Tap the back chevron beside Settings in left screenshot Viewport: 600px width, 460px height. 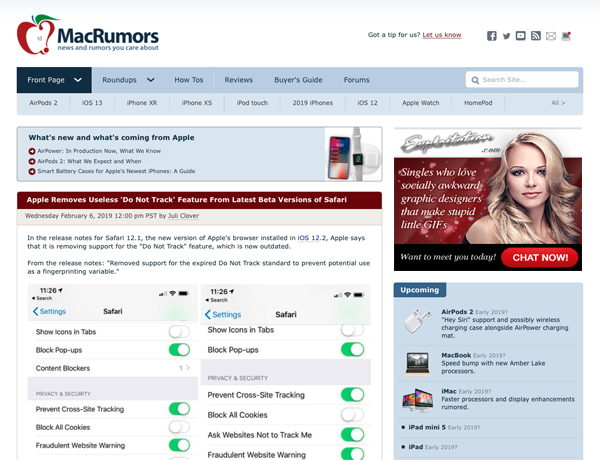tap(36, 312)
